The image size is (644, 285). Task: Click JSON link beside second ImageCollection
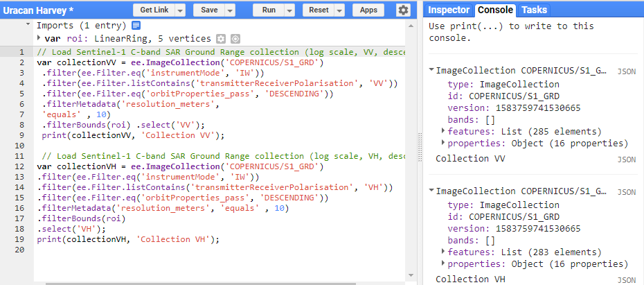[626, 192]
